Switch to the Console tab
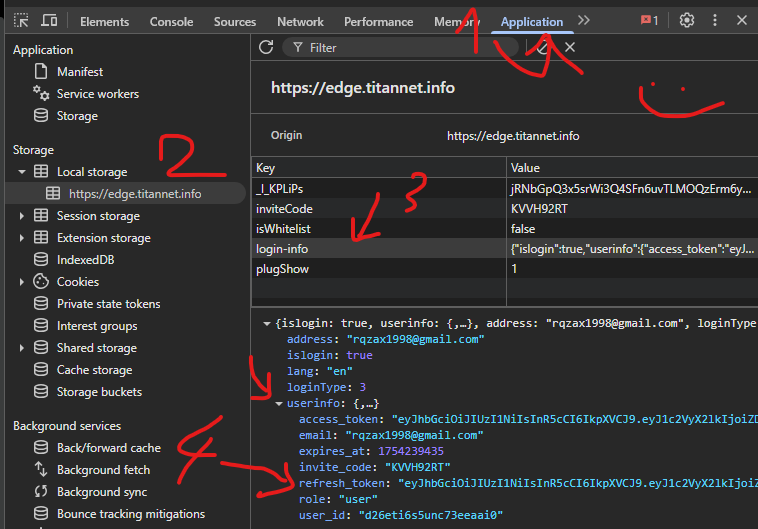Viewport: 758px width, 529px height. (x=171, y=22)
